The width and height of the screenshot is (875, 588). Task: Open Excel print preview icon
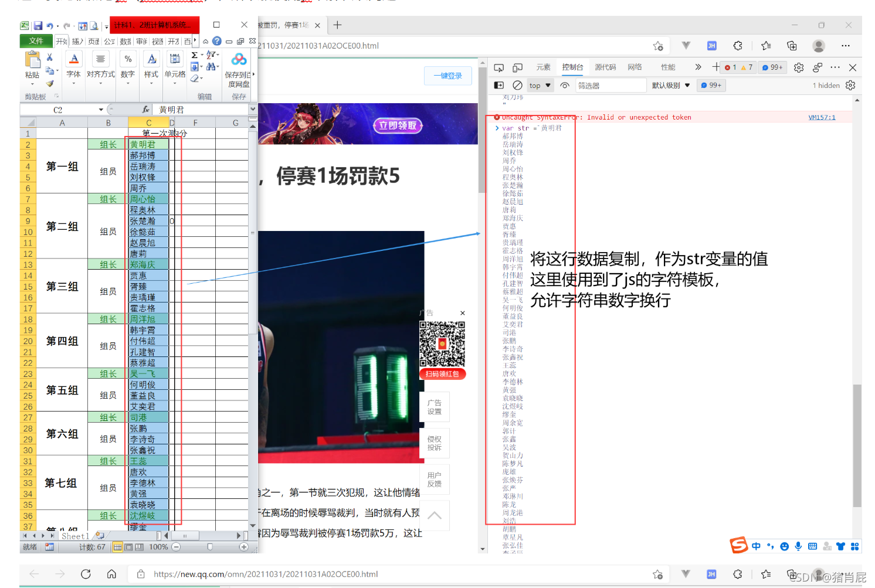[94, 26]
